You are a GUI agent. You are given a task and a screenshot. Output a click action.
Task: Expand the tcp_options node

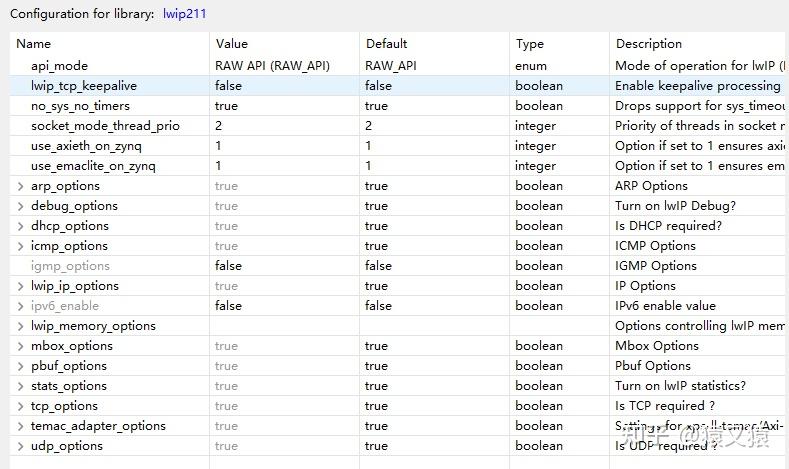coord(21,406)
